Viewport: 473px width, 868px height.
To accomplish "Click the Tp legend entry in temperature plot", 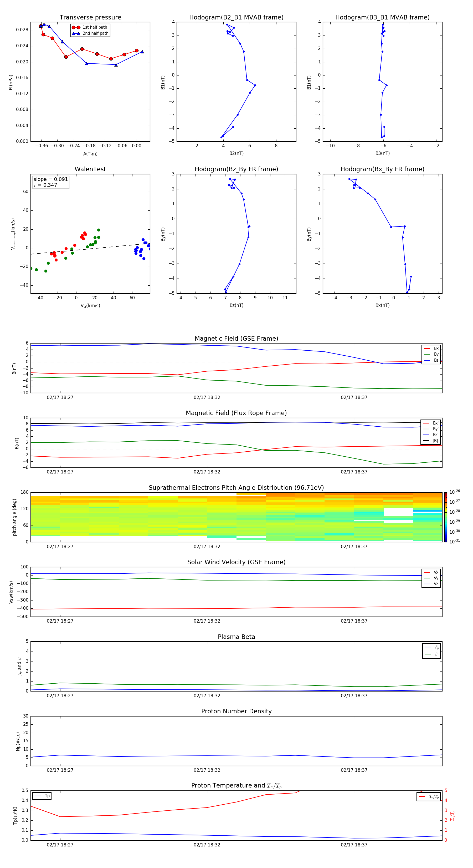I will (42, 796).
